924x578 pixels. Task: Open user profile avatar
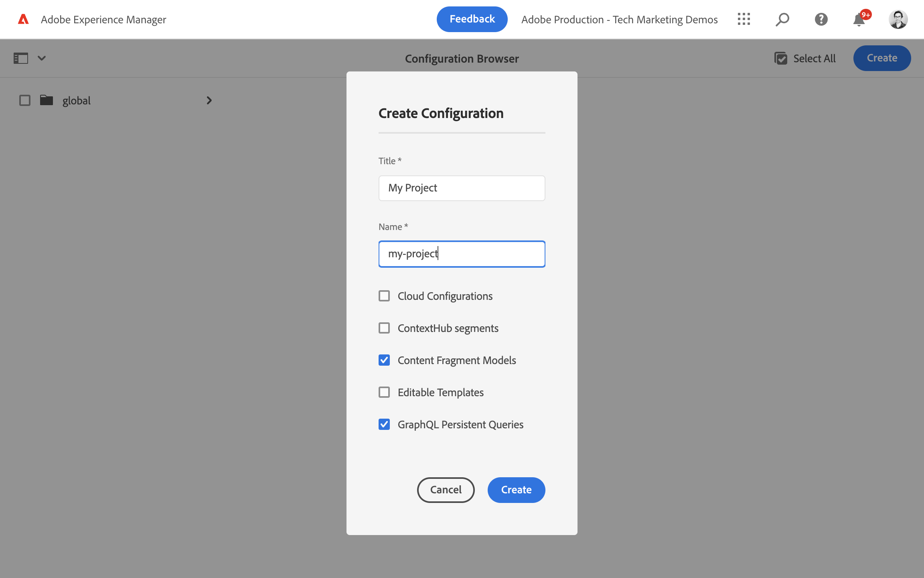coord(898,19)
